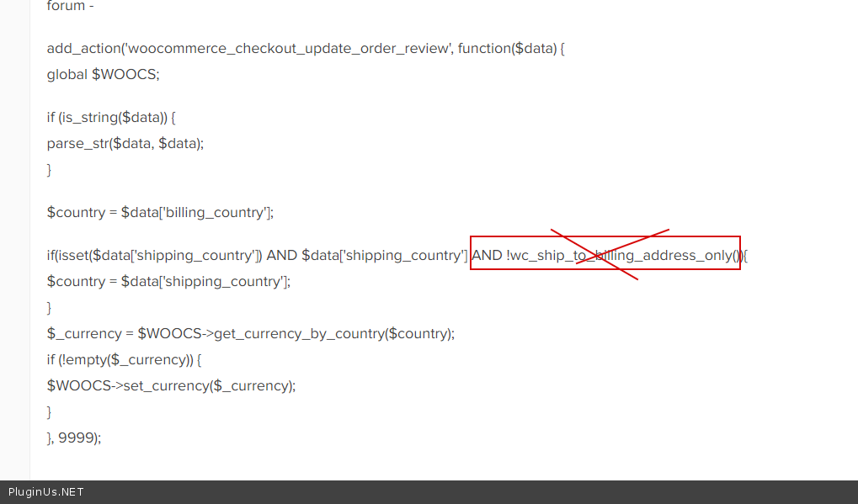Click the closing brace above $_currency line
858x504 pixels.
[50, 307]
